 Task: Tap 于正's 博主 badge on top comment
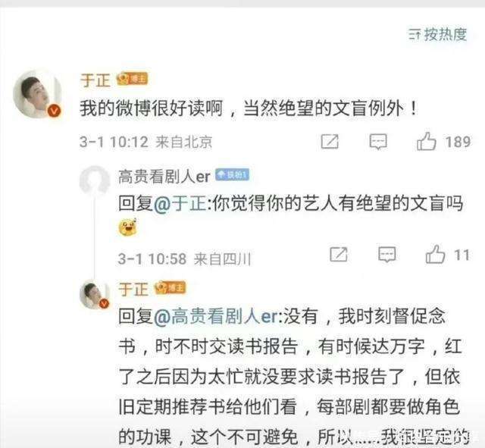tap(132, 79)
